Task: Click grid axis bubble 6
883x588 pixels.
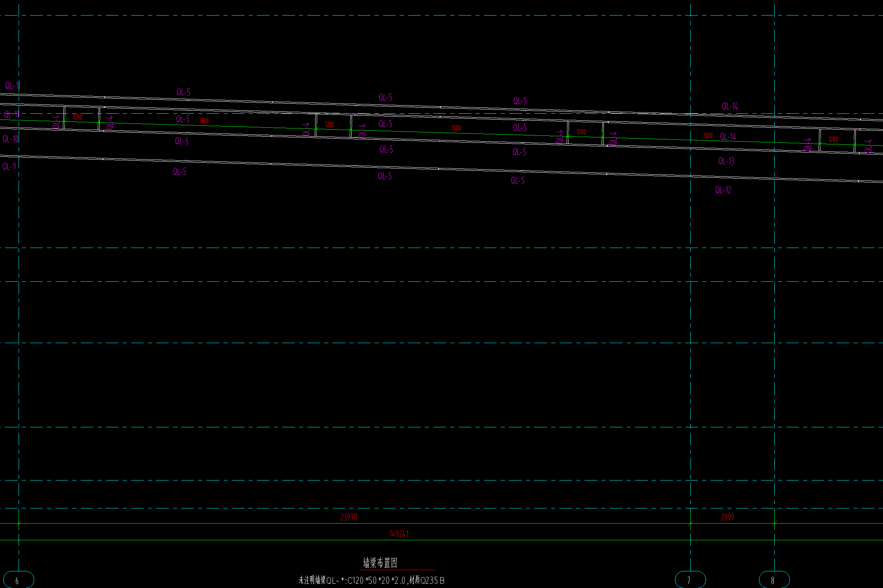Action: [x=18, y=580]
